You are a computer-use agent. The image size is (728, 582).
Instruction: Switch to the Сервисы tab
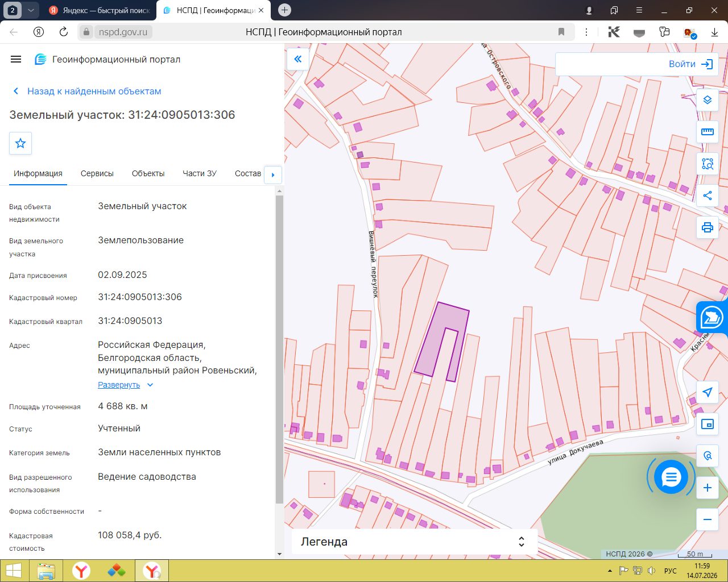(x=97, y=173)
